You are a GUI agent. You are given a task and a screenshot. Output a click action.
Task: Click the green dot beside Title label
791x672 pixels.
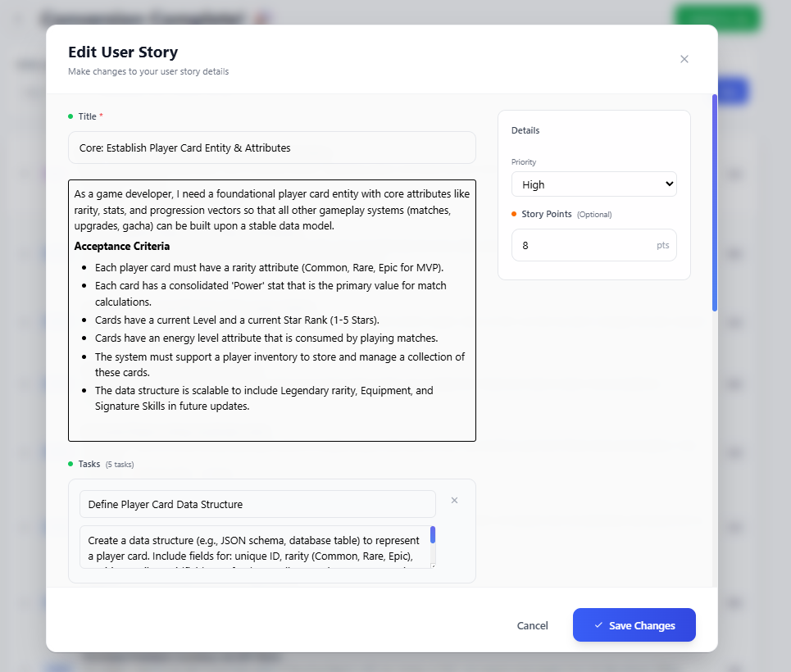pyautogui.click(x=70, y=116)
